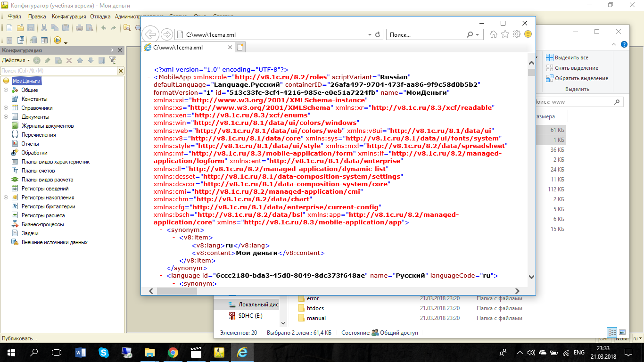644x362 pixels.
Task: Open Google Chrome from the taskbar
Action: tap(173, 352)
